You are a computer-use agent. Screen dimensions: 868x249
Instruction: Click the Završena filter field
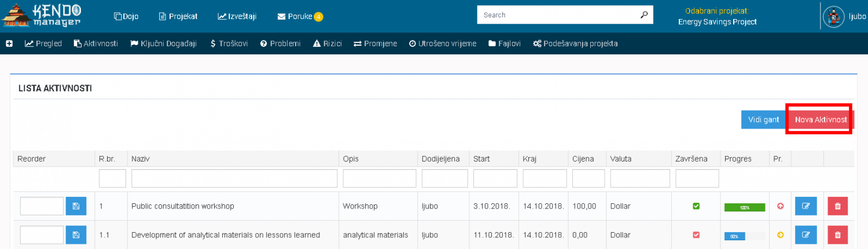[x=697, y=178]
